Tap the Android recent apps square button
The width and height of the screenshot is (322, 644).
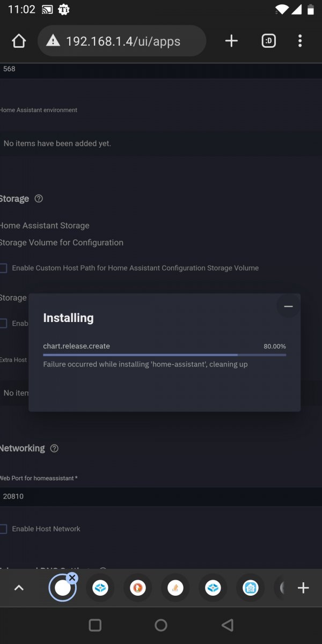(x=95, y=625)
